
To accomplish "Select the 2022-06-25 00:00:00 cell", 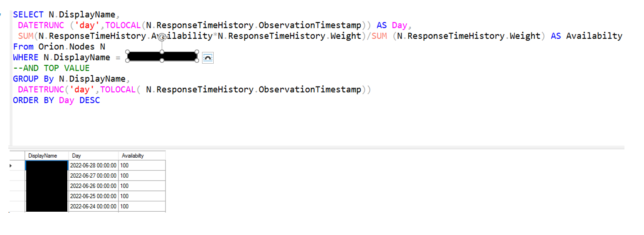I will pyautogui.click(x=94, y=196).
